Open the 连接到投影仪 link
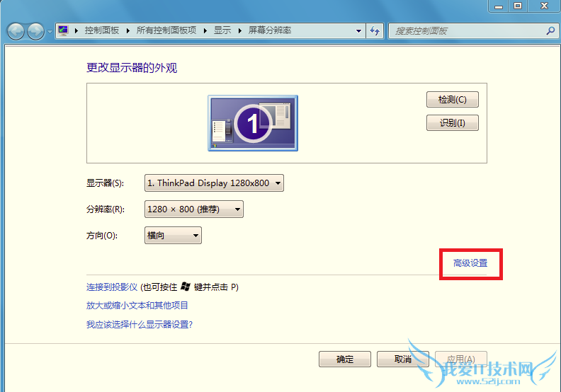 pyautogui.click(x=112, y=287)
